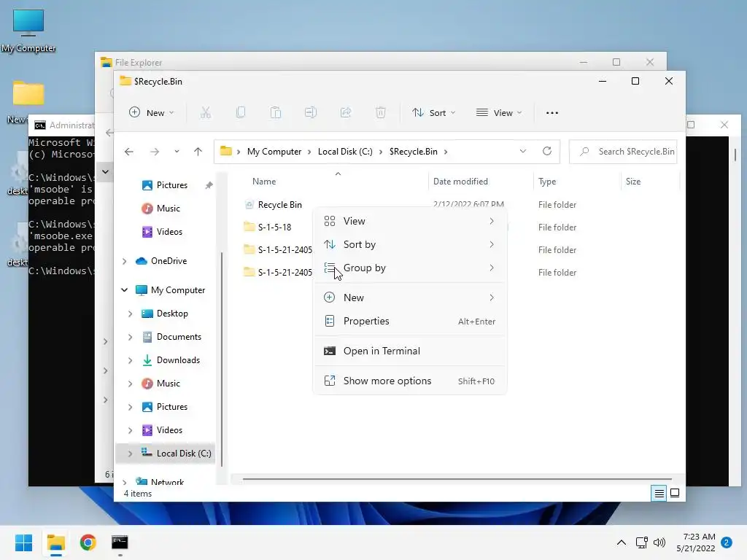This screenshot has width=747, height=560.
Task: Switch to details view icon in status bar
Action: tap(659, 494)
